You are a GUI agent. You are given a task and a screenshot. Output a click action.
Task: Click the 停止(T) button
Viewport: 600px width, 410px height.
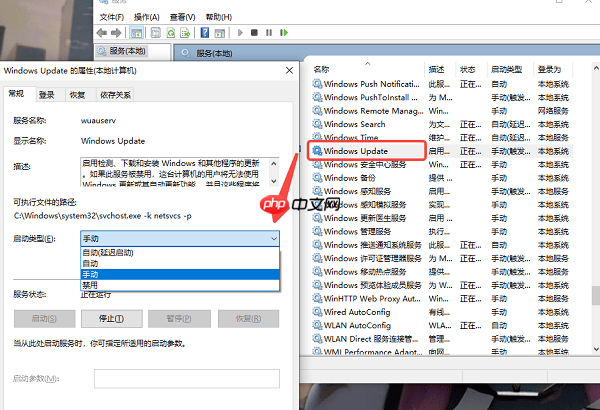tap(112, 319)
